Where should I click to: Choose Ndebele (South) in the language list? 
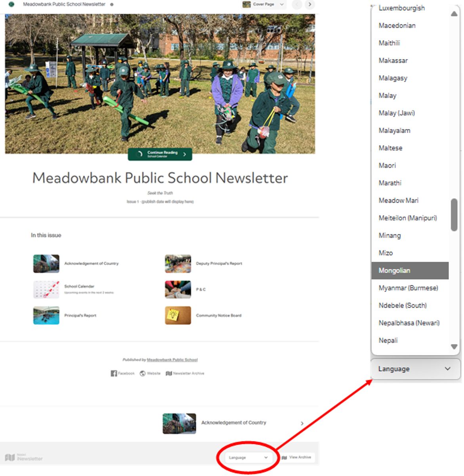pyautogui.click(x=410, y=305)
